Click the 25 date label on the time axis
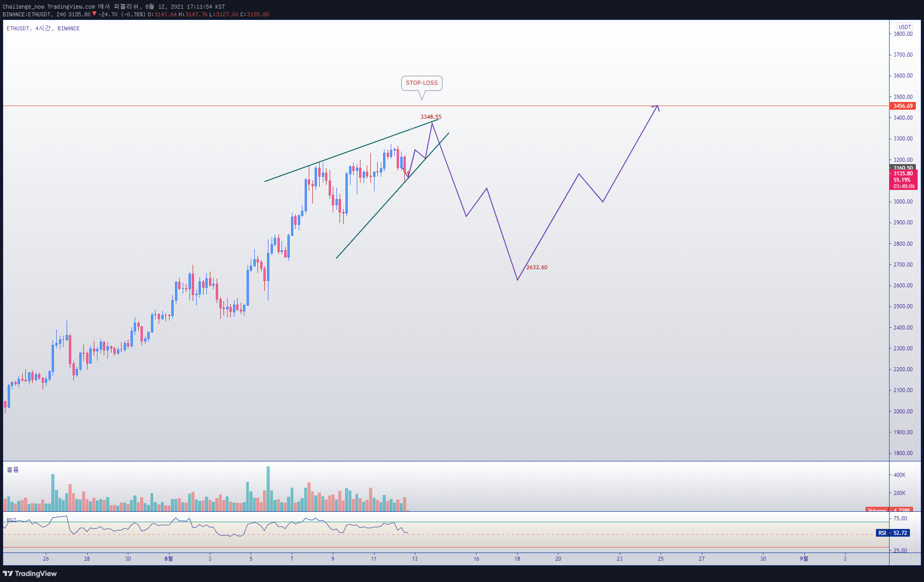The width and height of the screenshot is (924, 582). click(x=661, y=559)
